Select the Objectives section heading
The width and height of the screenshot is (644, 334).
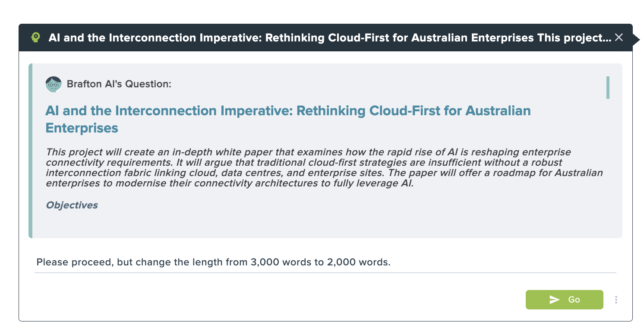[72, 205]
